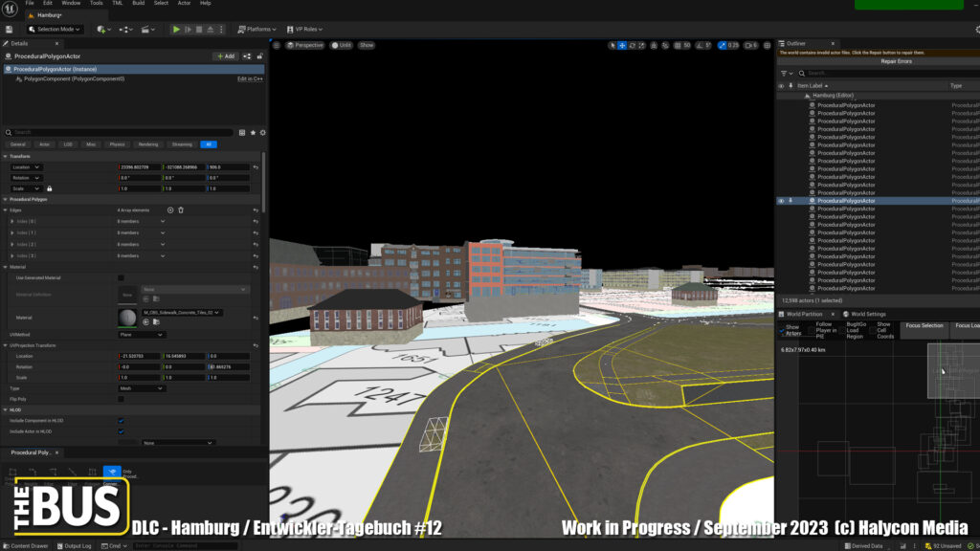Screen dimensions: 980x551
Task: Select the translate (move) gizmo tool
Action: pos(622,45)
